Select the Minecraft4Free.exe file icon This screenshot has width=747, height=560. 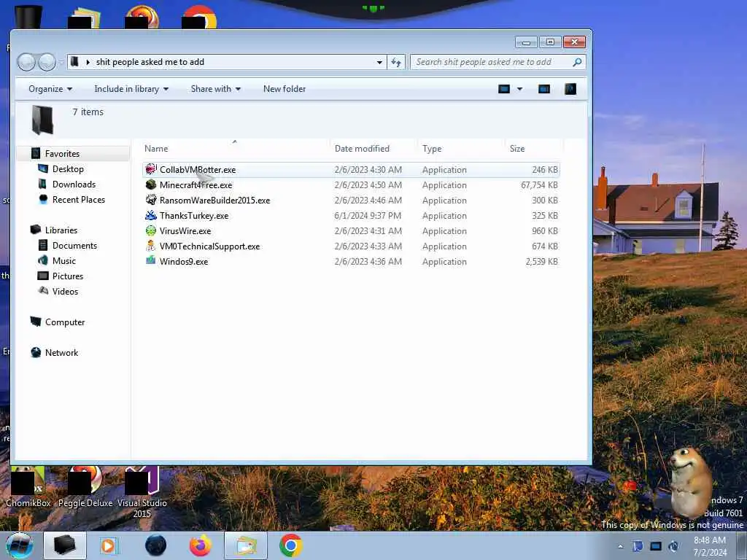point(150,184)
